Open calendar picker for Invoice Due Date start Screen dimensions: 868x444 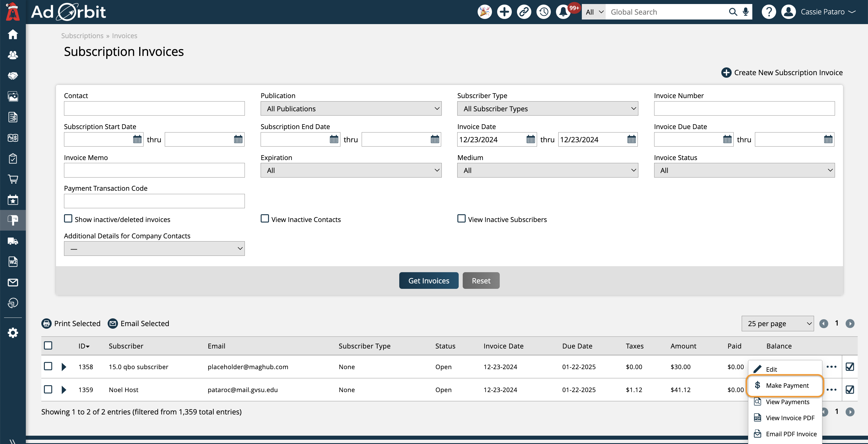727,139
